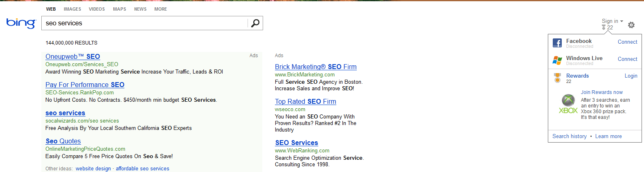Click the rewards medal beside 22 counter
Viewport: 644px width, 172px height.
point(603,27)
